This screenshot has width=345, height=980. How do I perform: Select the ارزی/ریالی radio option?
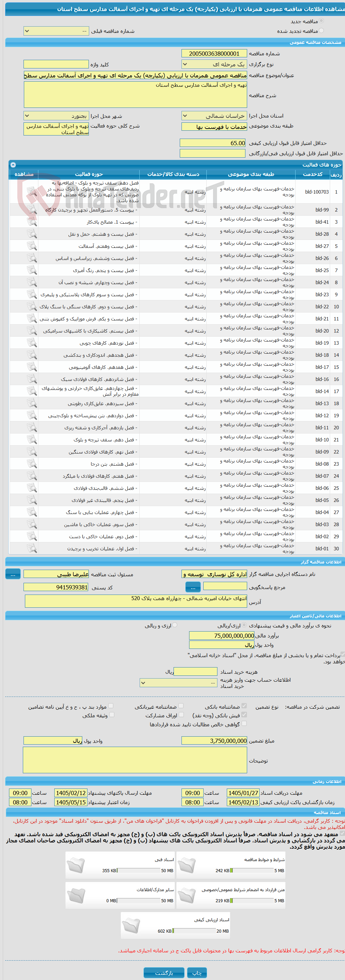(244, 625)
